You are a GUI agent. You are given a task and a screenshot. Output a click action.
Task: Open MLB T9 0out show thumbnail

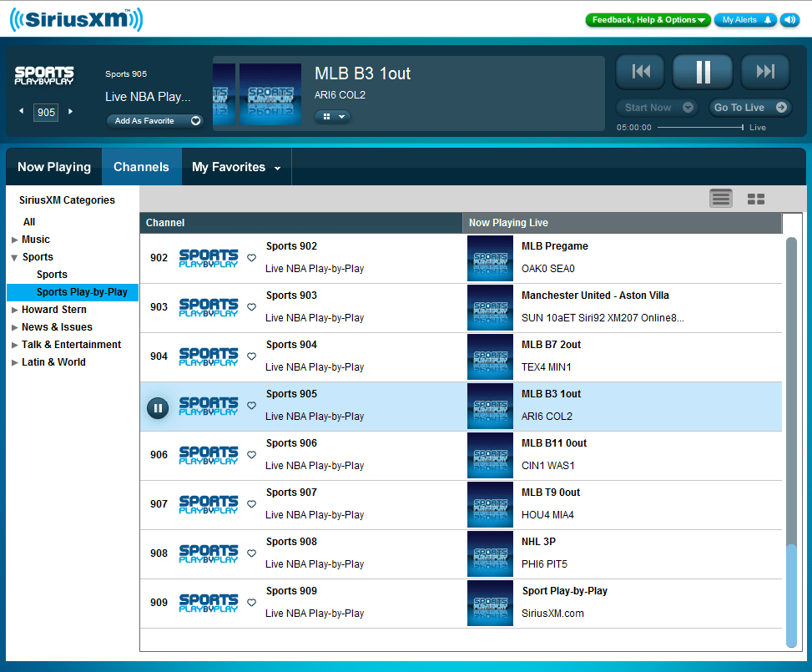(x=490, y=505)
